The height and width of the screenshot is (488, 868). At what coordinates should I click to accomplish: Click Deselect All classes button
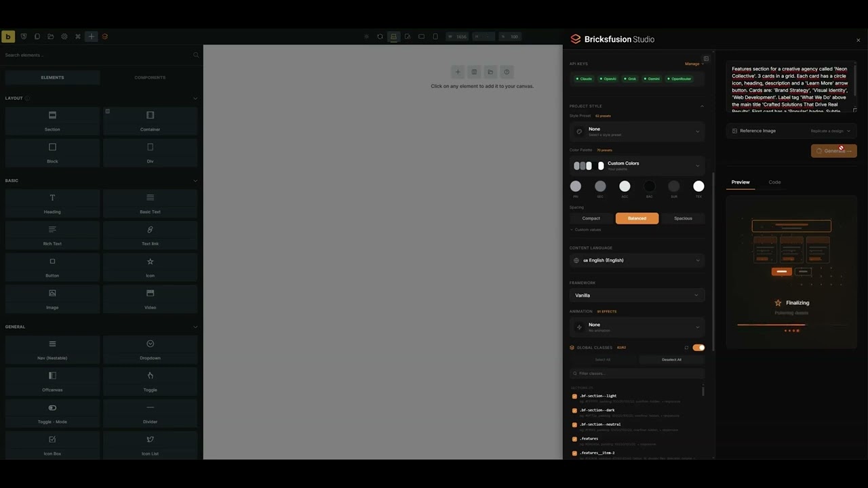[671, 360]
